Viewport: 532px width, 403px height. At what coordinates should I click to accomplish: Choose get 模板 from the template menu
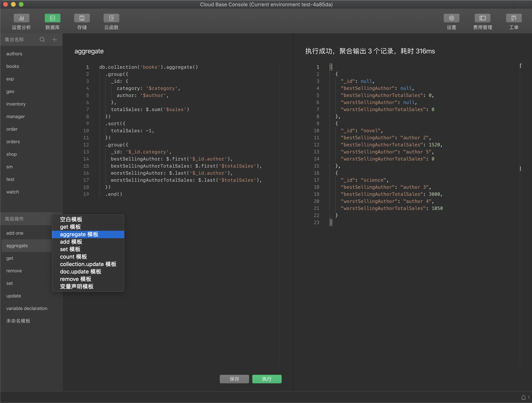88,227
